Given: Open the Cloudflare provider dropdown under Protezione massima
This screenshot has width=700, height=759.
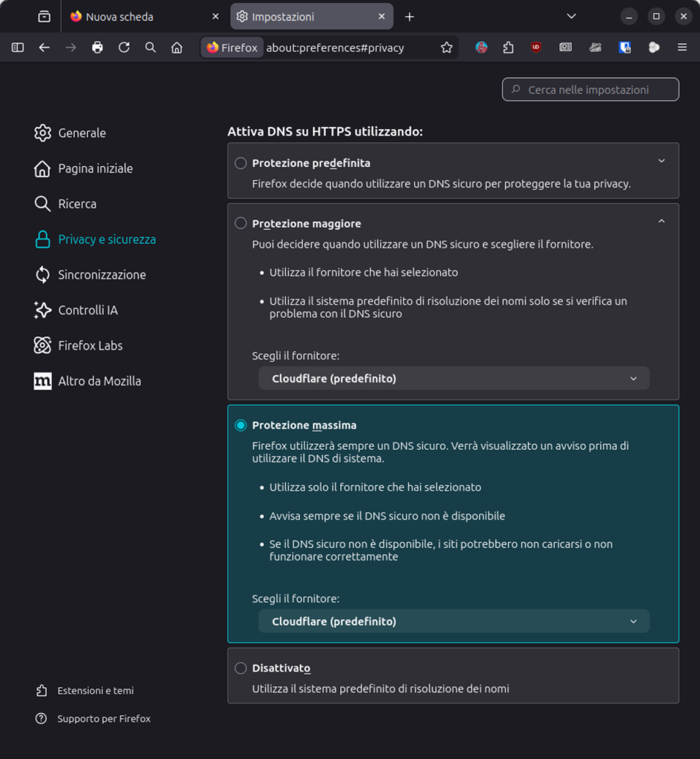Looking at the screenshot, I should tap(453, 621).
